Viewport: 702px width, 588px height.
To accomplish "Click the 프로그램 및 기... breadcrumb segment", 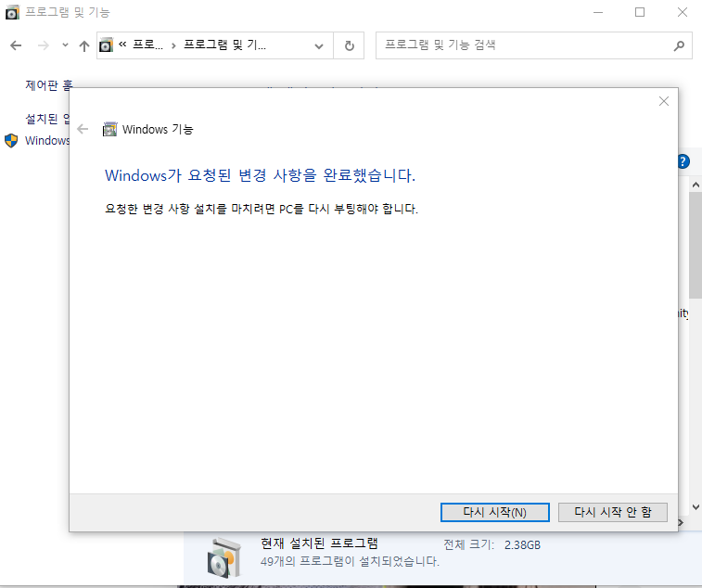I will 224,45.
